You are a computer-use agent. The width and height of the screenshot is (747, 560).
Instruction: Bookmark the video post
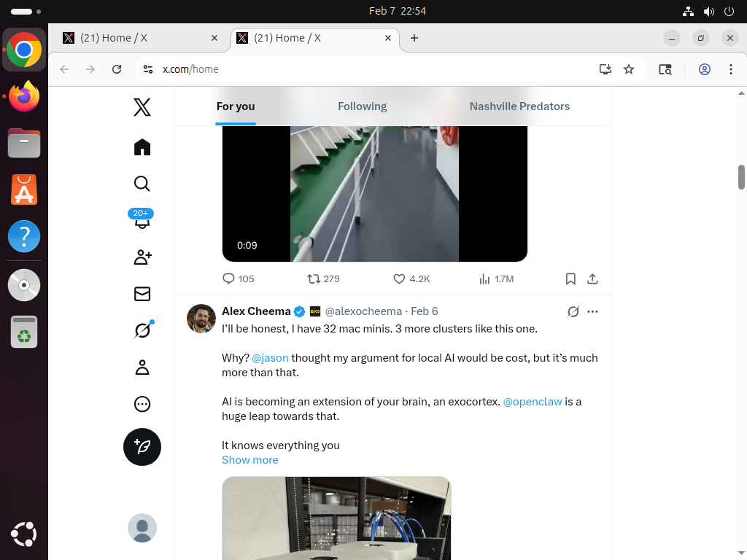[570, 279]
